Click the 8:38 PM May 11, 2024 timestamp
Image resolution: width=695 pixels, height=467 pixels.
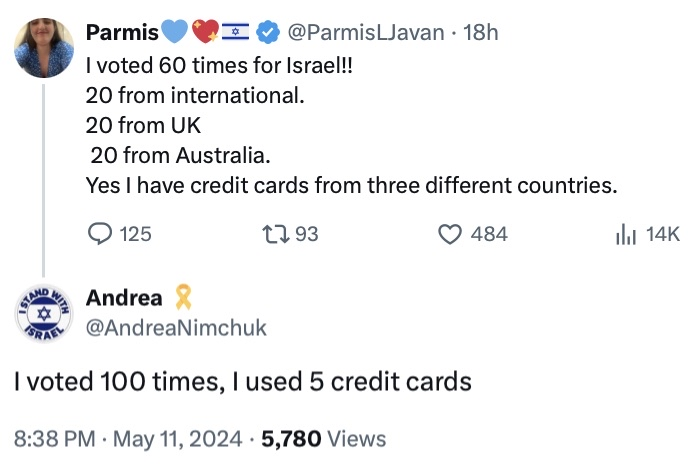pyautogui.click(x=128, y=439)
